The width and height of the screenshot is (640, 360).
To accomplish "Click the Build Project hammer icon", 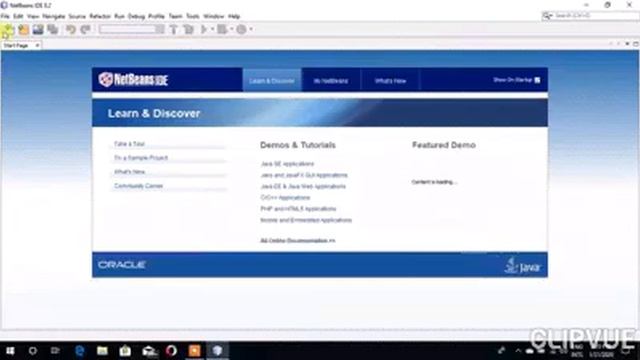I will (173, 29).
